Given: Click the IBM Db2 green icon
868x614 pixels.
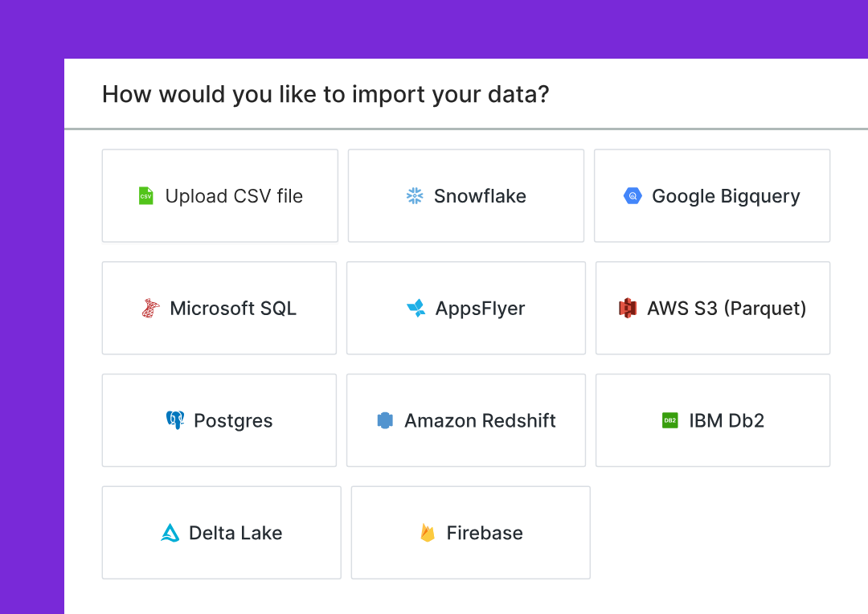Looking at the screenshot, I should tap(670, 420).
